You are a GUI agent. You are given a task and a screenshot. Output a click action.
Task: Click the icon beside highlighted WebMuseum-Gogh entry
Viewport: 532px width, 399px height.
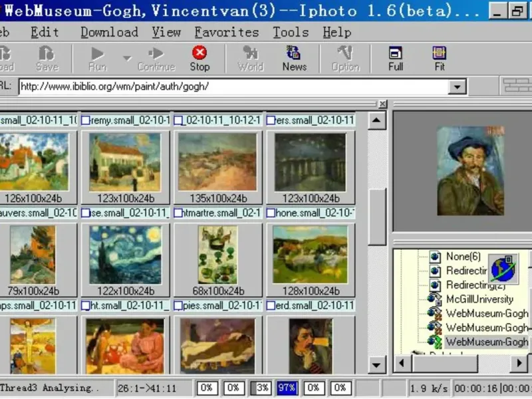tap(434, 342)
